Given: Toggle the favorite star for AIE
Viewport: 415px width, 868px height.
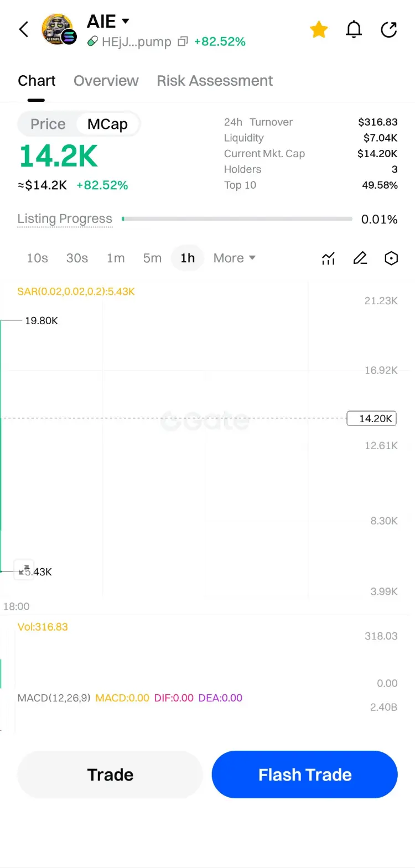Looking at the screenshot, I should [x=319, y=29].
